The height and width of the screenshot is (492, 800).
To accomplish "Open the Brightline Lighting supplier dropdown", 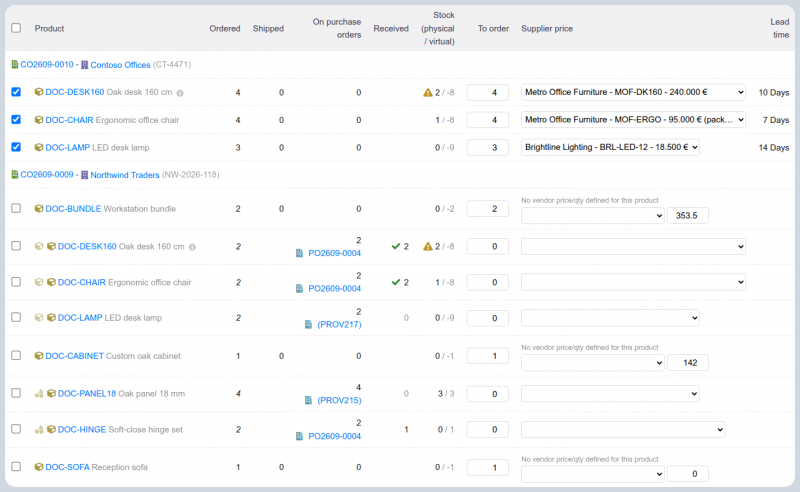I will point(610,147).
